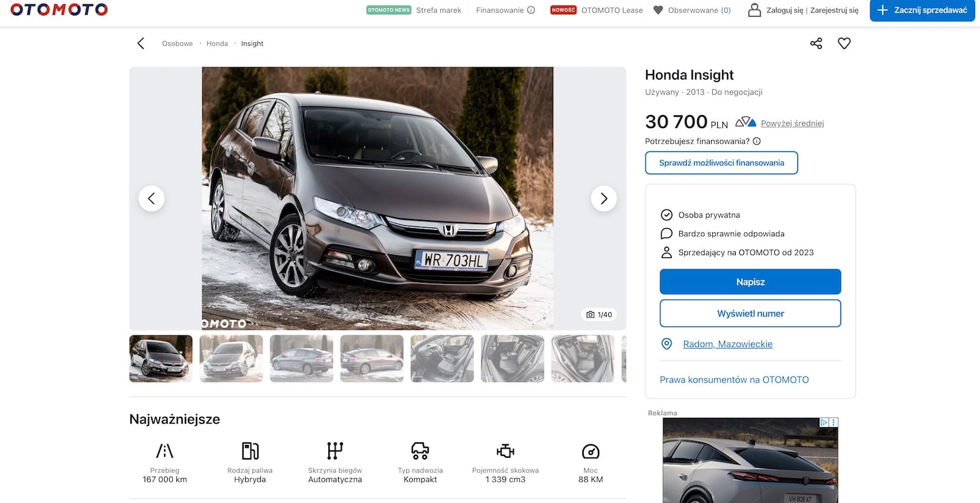Click the OTOMOTO logo
The height and width of the screenshot is (503, 980).
tap(59, 10)
